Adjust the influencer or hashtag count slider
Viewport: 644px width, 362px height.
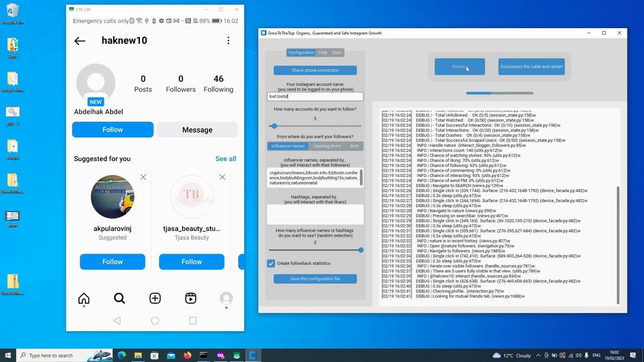[x=361, y=250]
